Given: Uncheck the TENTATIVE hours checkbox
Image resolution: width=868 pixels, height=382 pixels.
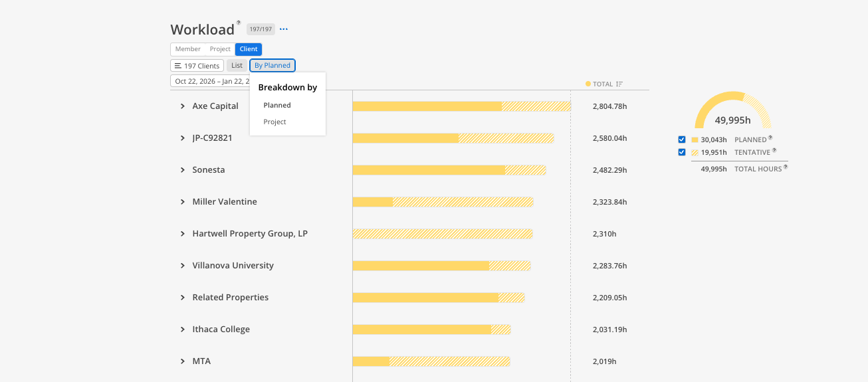Looking at the screenshot, I should tap(681, 152).
